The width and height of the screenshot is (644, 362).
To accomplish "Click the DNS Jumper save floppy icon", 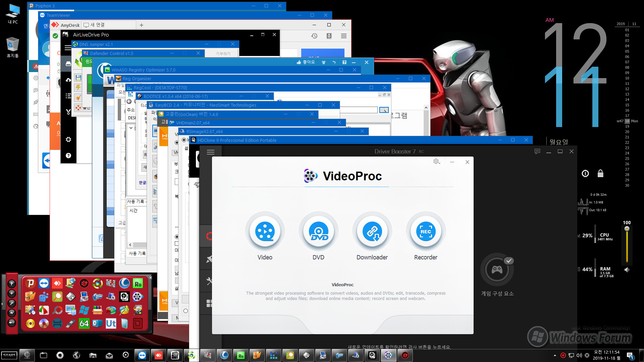I will [x=78, y=78].
